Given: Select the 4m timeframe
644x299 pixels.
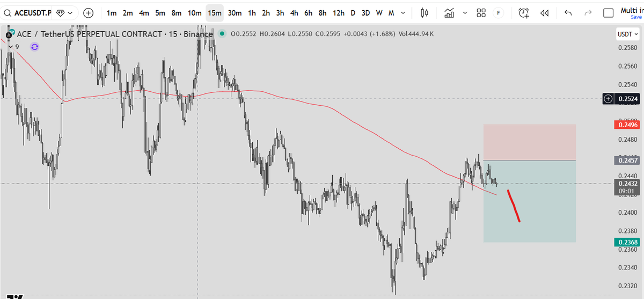Looking at the screenshot, I should (x=144, y=12).
